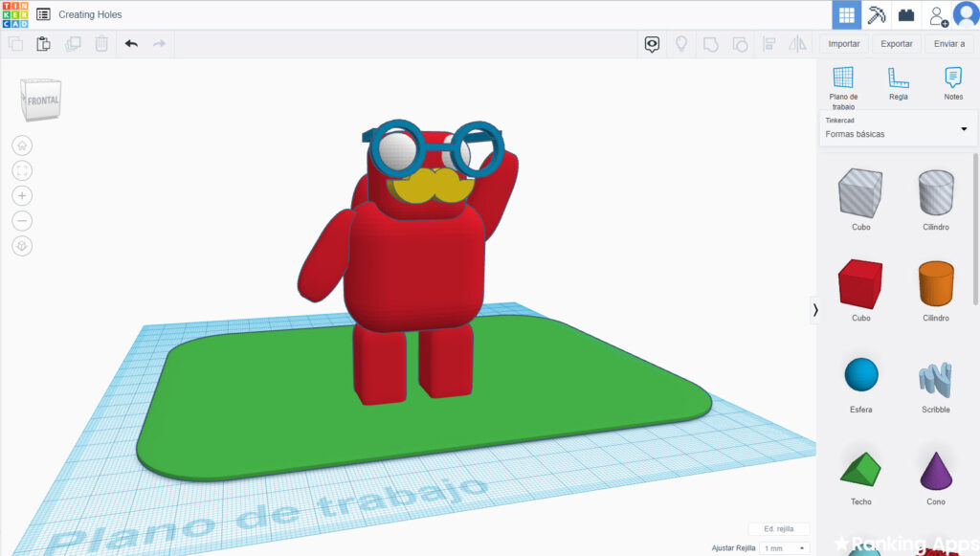Click the Ed. rejilla button
Image resolution: width=980 pixels, height=556 pixels.
pyautogui.click(x=779, y=529)
